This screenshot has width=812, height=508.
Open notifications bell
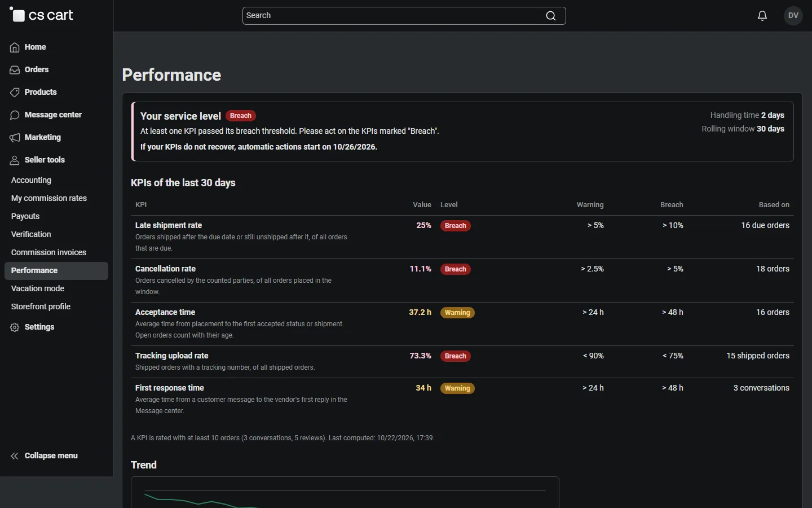click(x=762, y=16)
